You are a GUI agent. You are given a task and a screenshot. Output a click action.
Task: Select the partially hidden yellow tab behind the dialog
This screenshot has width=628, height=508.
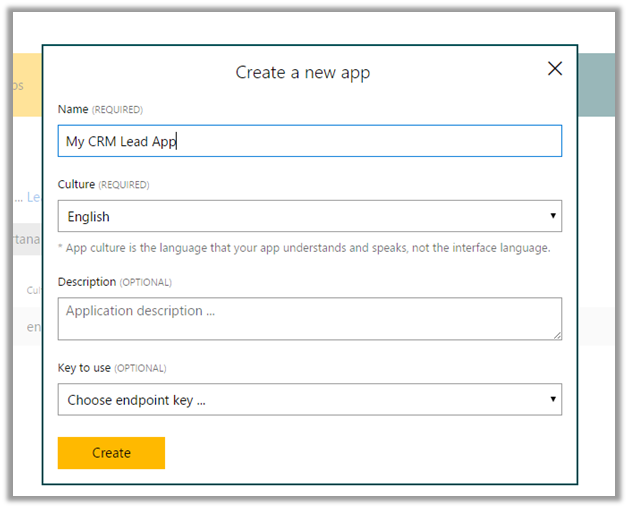click(26, 86)
